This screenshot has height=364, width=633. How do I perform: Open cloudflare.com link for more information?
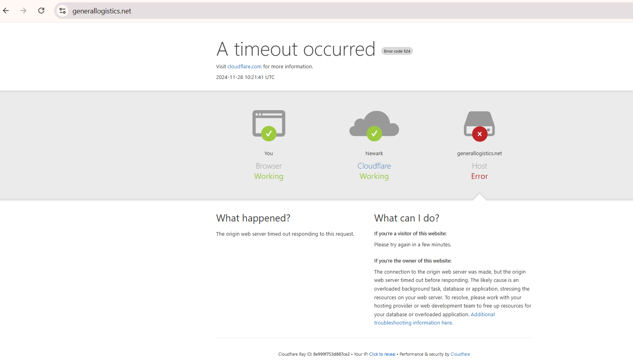coord(244,67)
